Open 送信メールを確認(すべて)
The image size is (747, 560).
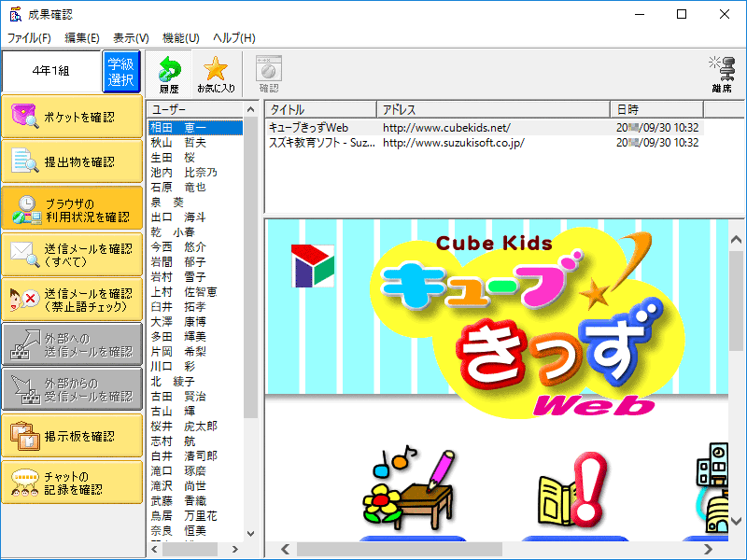coord(72,254)
